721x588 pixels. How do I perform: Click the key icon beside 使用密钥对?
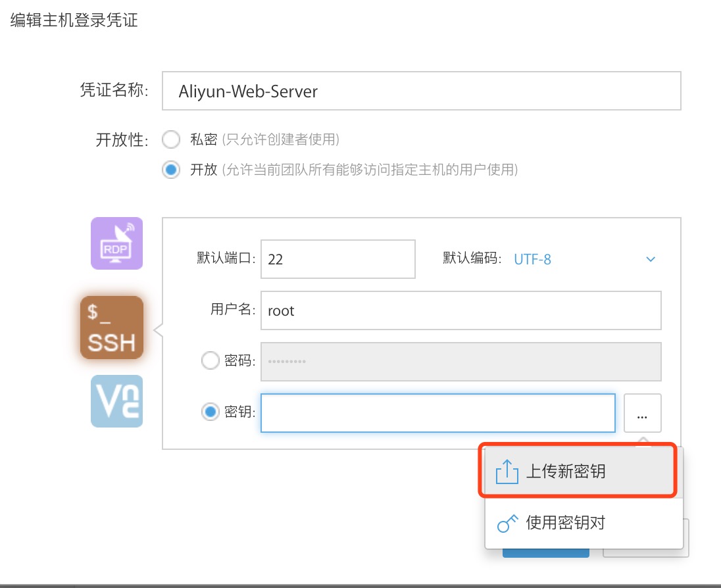[507, 523]
